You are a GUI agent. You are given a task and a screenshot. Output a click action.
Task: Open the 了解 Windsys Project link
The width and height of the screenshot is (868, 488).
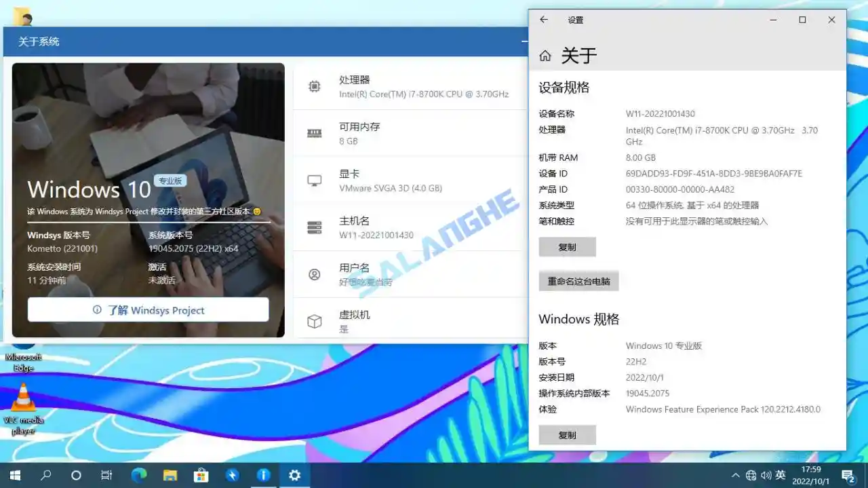147,310
